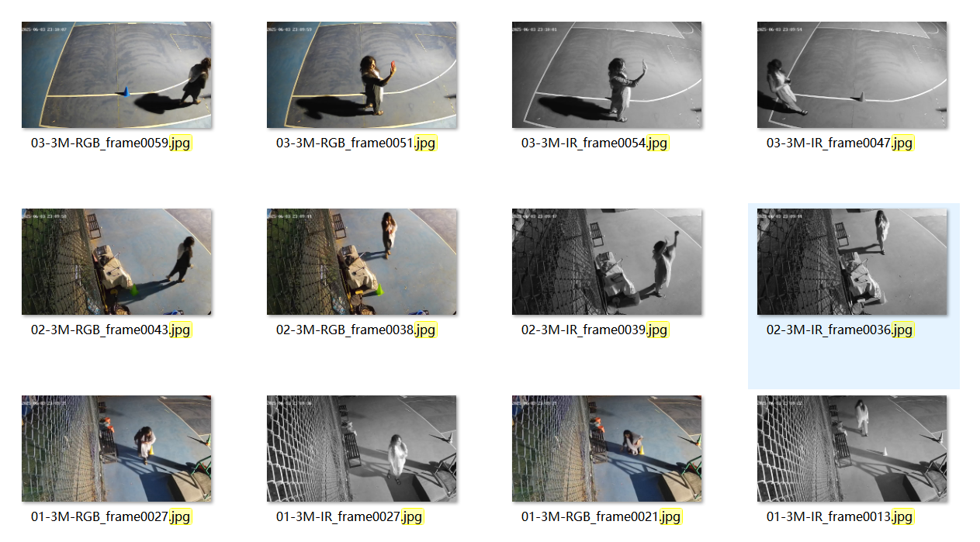Viewport: 980px width, 542px height.
Task: Click the filename label 03-3M-RGB_frame0059.jpg
Action: pyautogui.click(x=111, y=143)
